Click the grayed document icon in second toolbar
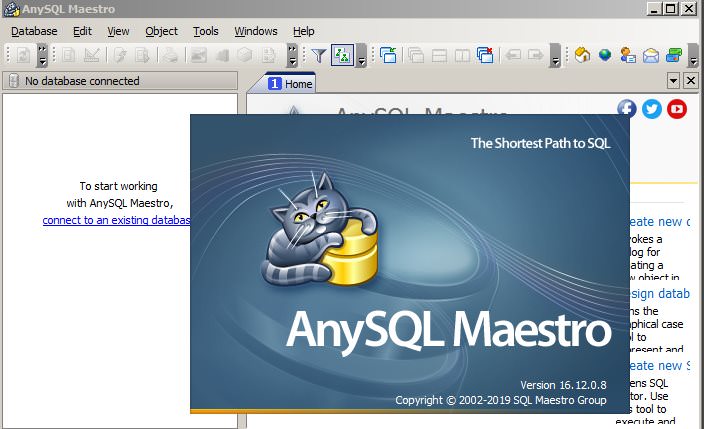The image size is (704, 429). pos(69,55)
